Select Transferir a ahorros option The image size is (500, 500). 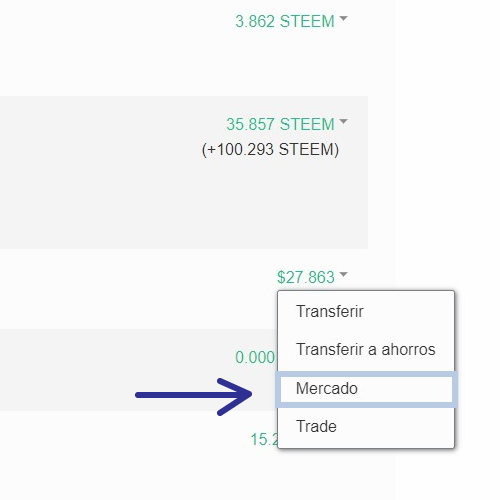[366, 350]
